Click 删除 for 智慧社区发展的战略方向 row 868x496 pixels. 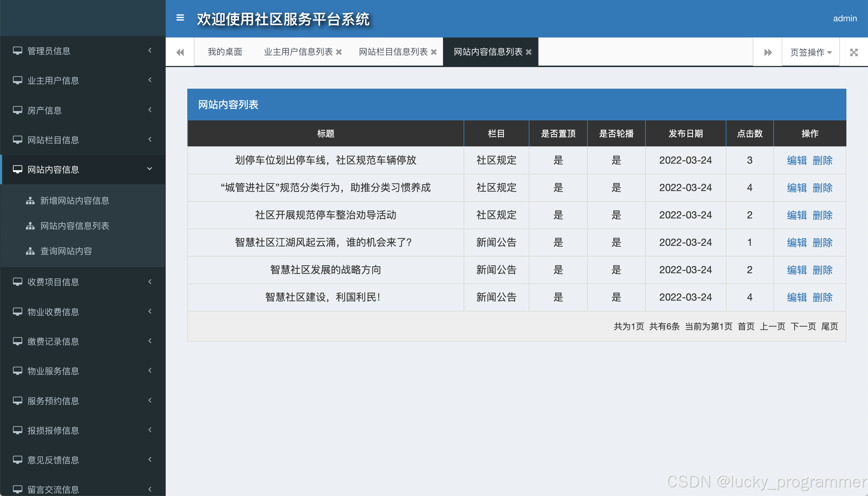tap(823, 270)
